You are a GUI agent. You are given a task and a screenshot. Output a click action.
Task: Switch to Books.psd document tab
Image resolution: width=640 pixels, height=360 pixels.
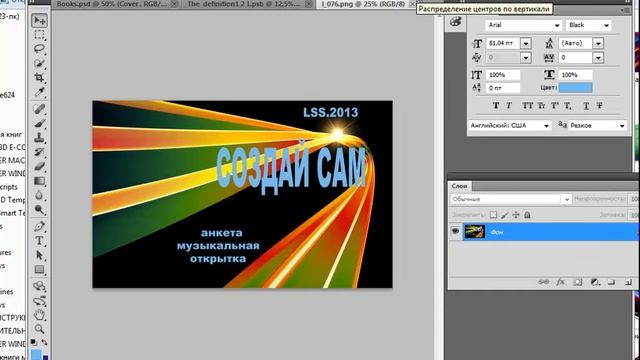click(111, 4)
